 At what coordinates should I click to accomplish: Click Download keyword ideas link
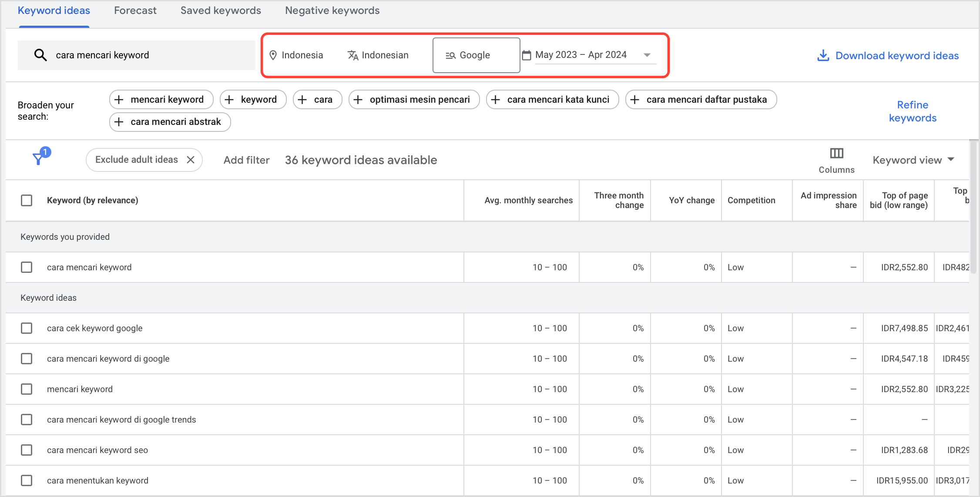[x=888, y=56]
